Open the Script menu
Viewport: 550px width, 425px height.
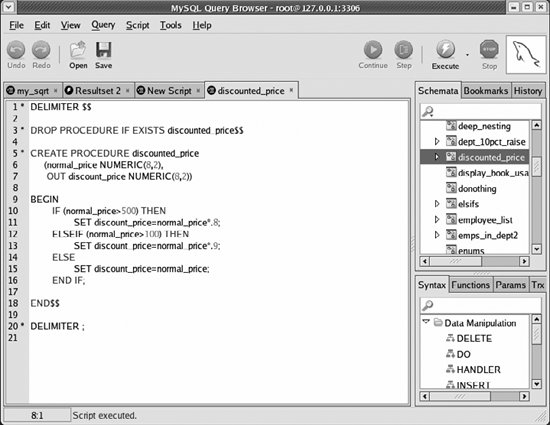click(138, 25)
